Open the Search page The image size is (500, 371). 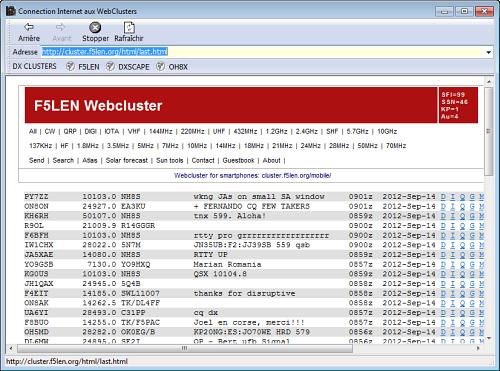tap(63, 160)
